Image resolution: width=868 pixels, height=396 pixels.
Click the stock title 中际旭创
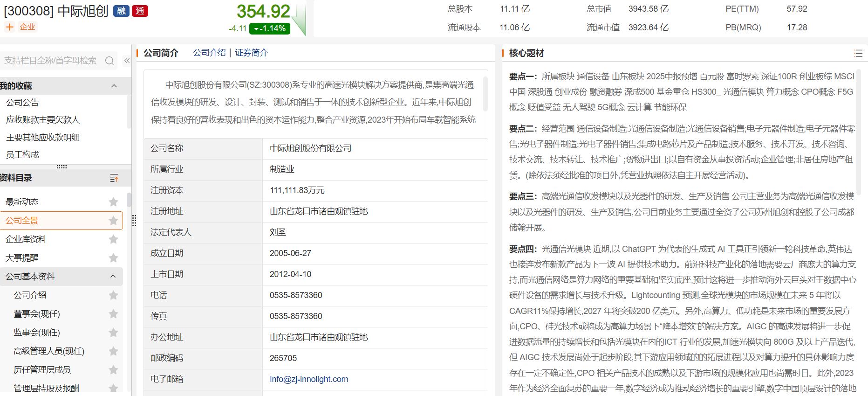click(x=83, y=11)
